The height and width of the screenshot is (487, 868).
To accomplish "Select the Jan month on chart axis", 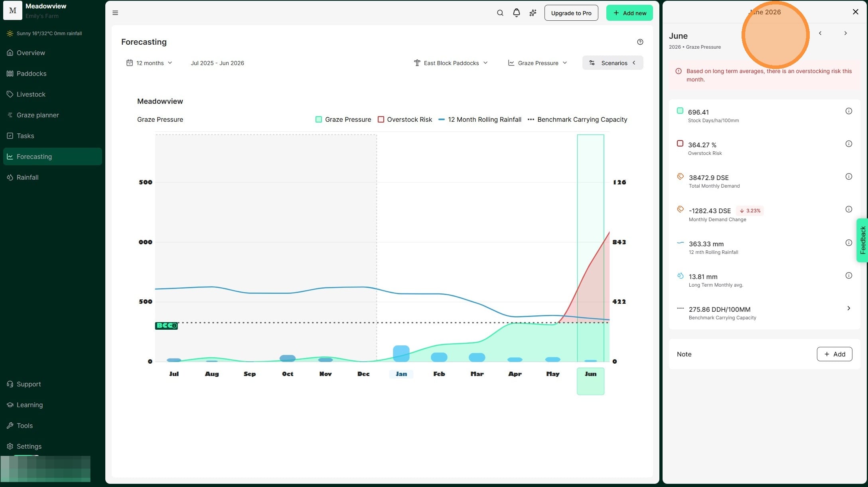I will [x=401, y=374].
